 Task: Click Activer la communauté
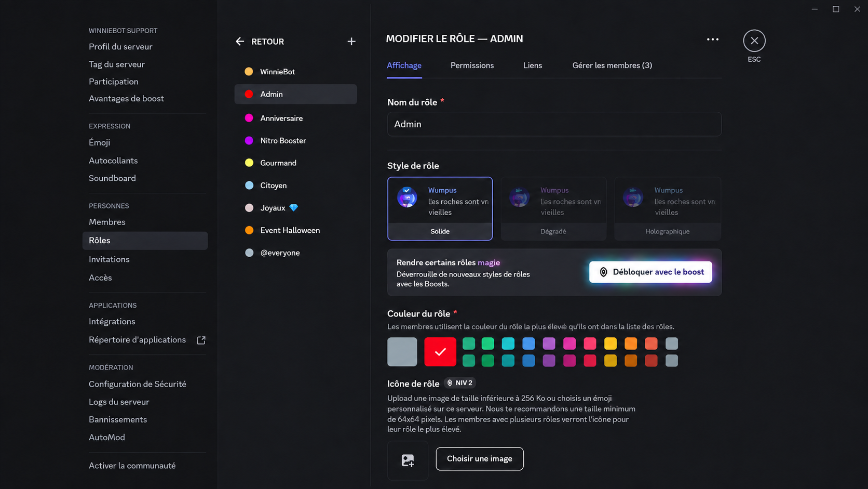point(132,466)
